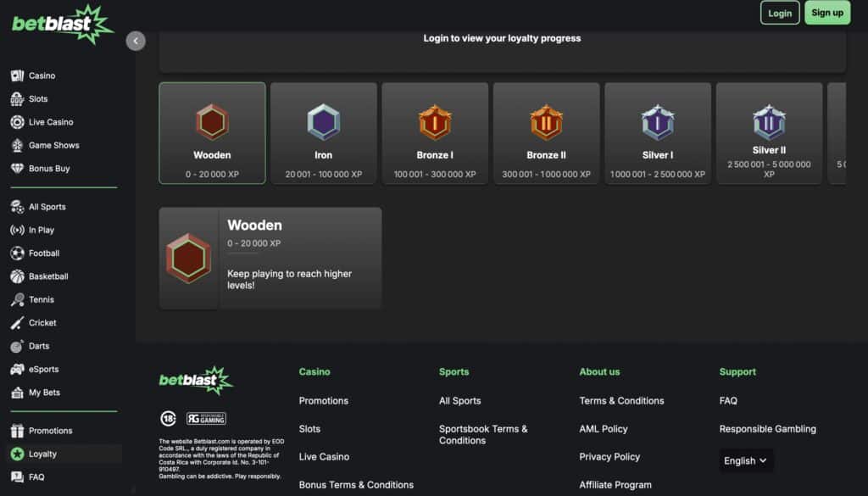Click the Tennis racket icon
The width and height of the screenshot is (868, 496).
coord(17,299)
